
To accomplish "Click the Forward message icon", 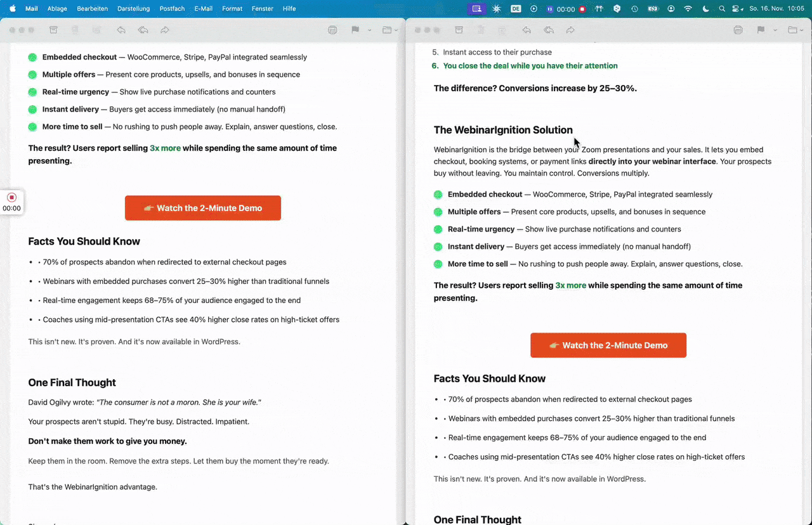I will click(x=164, y=29).
